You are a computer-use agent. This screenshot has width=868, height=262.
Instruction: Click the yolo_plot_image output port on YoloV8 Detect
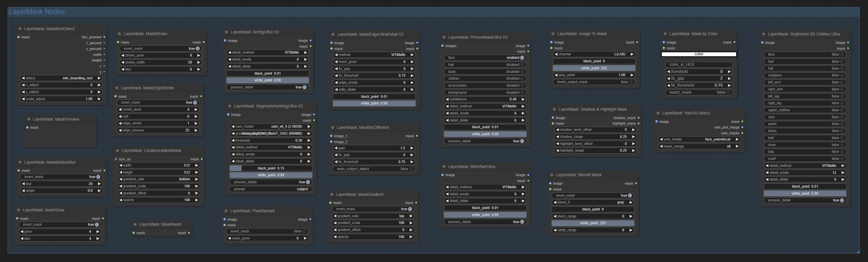point(742,127)
